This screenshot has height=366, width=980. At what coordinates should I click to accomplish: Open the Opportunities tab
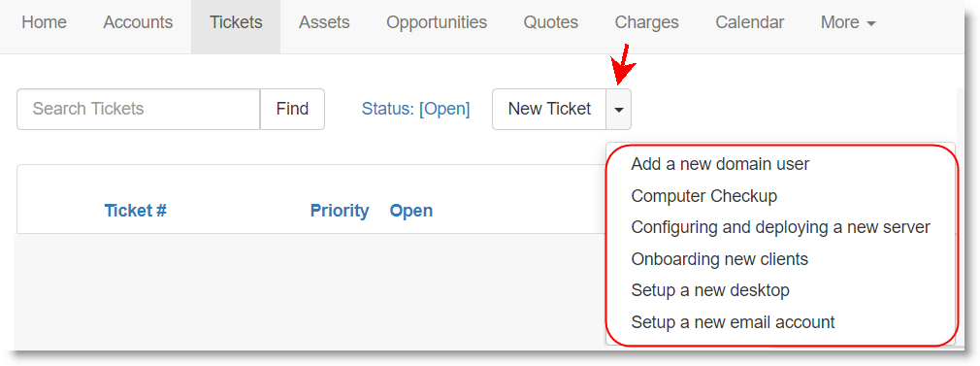click(437, 22)
